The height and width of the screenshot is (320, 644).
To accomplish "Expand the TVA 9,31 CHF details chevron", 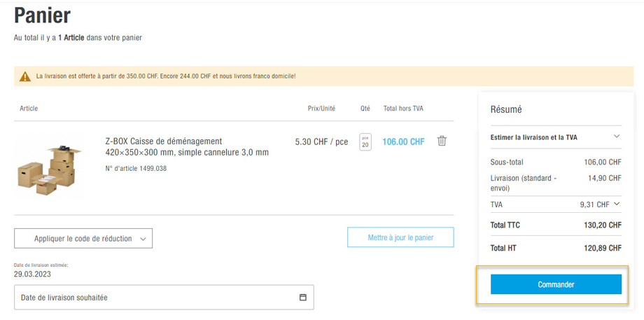I will pyautogui.click(x=617, y=204).
